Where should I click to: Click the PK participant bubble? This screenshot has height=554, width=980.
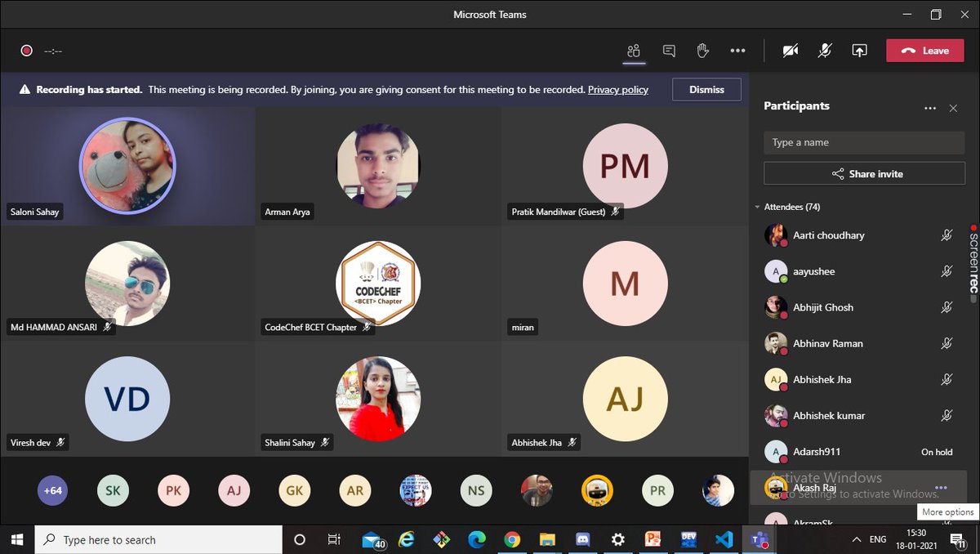point(173,490)
